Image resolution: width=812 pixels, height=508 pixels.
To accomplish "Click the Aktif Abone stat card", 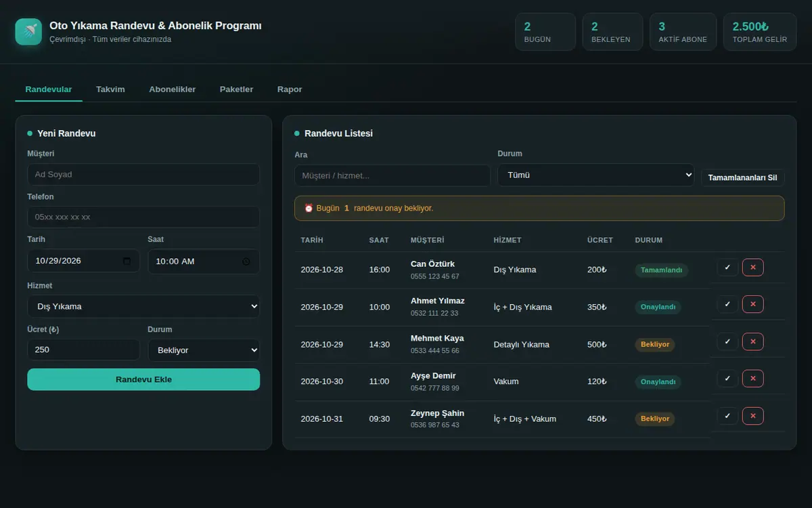I will coord(683,32).
